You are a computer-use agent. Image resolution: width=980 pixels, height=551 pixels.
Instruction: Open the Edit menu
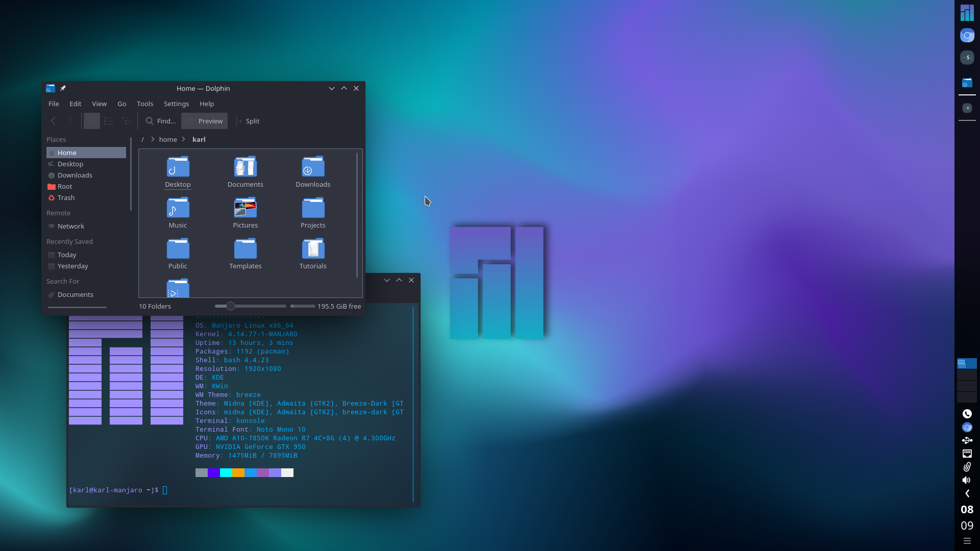(76, 104)
